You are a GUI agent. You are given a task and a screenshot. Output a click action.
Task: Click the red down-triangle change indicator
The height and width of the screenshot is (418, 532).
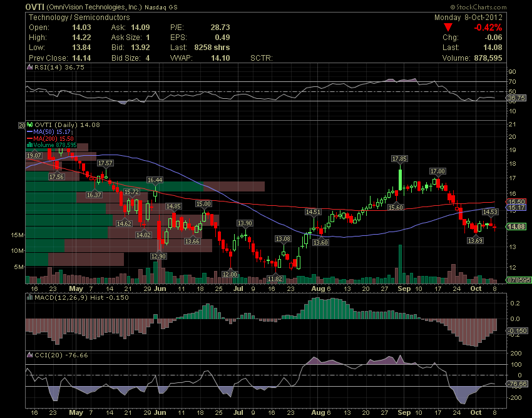click(x=448, y=28)
